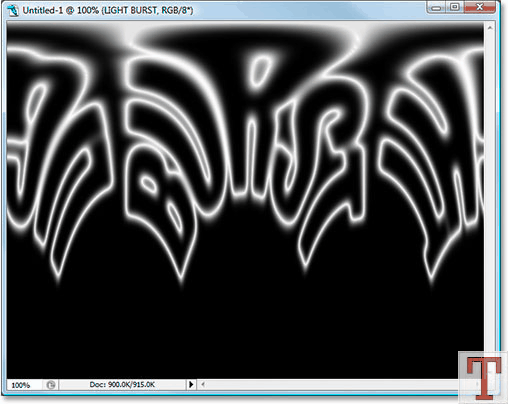The image size is (508, 404).
Task: Click the horizontal scrollbar left arrow
Action: [x=203, y=385]
